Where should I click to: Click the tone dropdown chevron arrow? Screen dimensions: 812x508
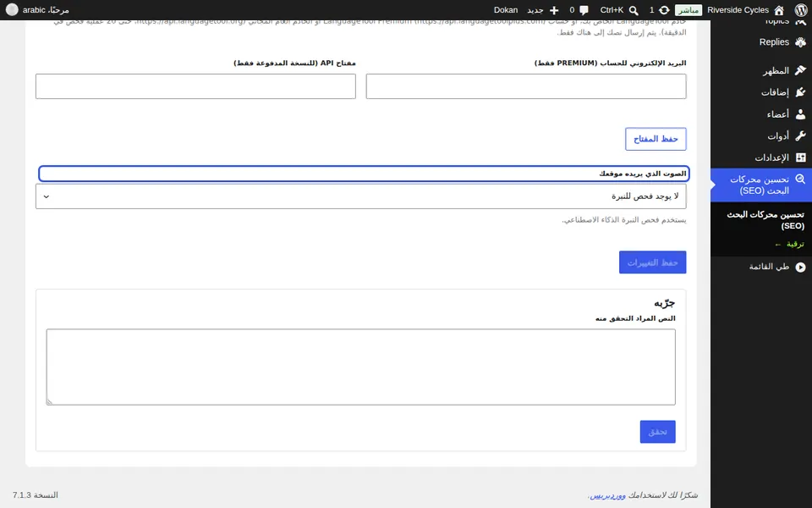coord(47,196)
